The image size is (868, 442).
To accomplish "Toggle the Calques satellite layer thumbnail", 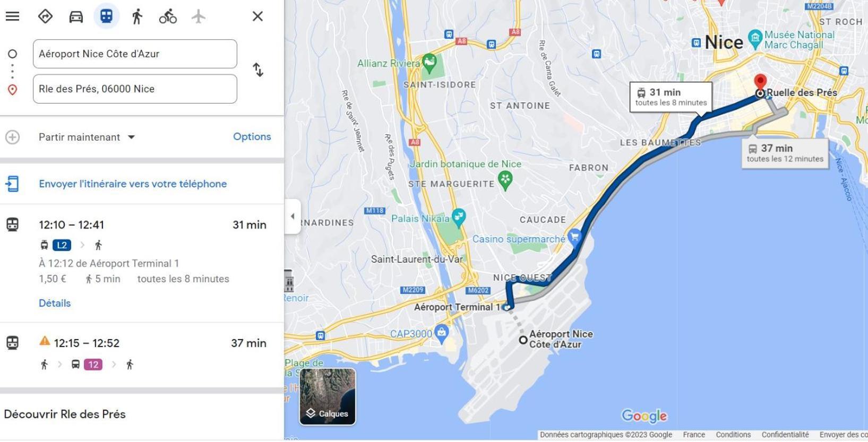I will tap(328, 397).
